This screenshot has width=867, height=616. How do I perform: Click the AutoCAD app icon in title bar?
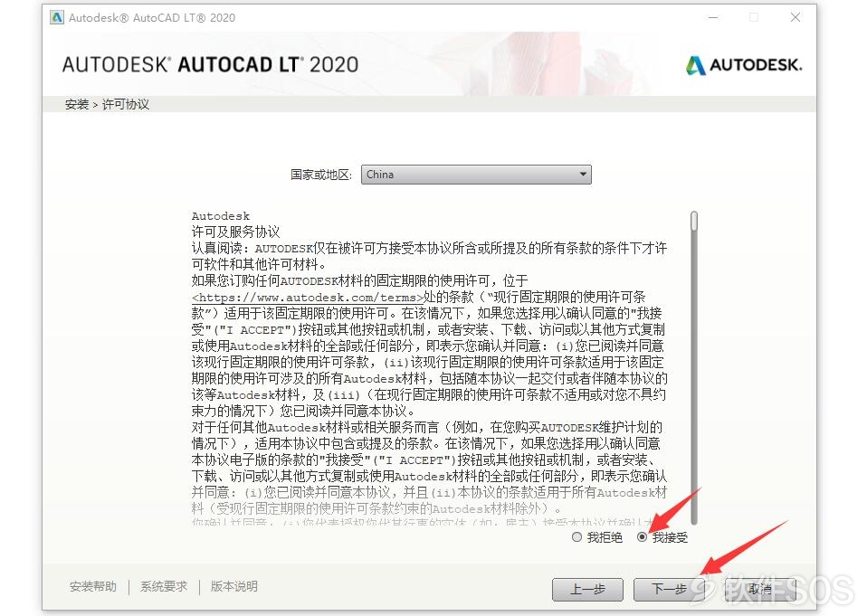pyautogui.click(x=56, y=18)
